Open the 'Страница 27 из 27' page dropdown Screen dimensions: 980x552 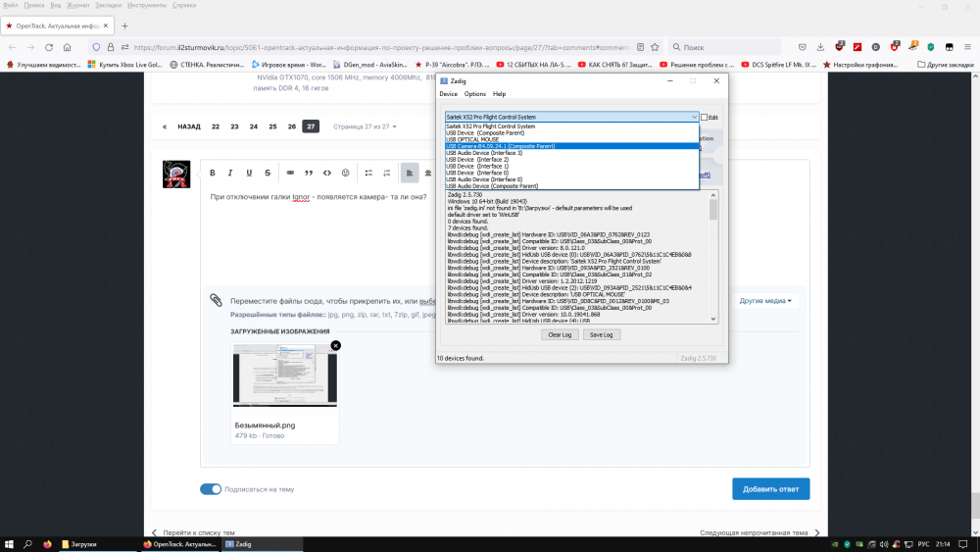pos(365,126)
